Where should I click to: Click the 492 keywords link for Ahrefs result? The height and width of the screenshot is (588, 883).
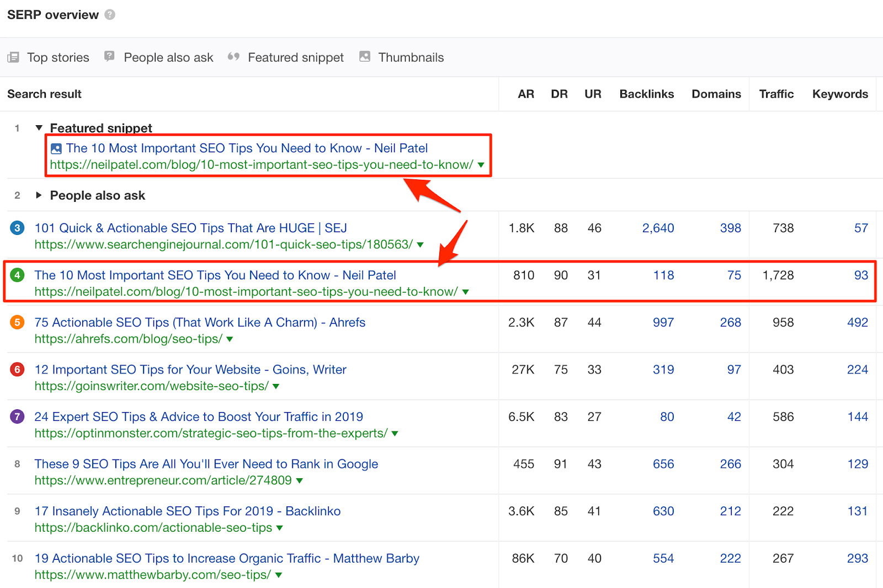[x=857, y=322]
